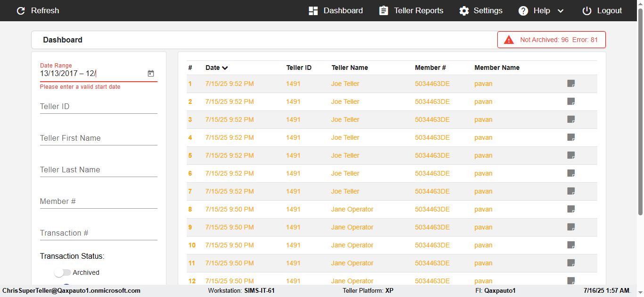
Task: Open Dashboard from the navigation bar
Action: [x=336, y=10]
